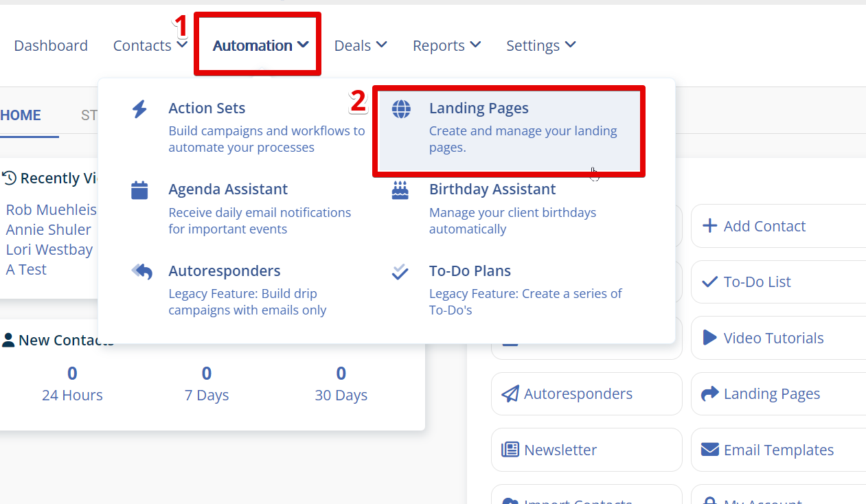The height and width of the screenshot is (504, 866).
Task: Click the Newsletter newspaper icon
Action: point(510,450)
